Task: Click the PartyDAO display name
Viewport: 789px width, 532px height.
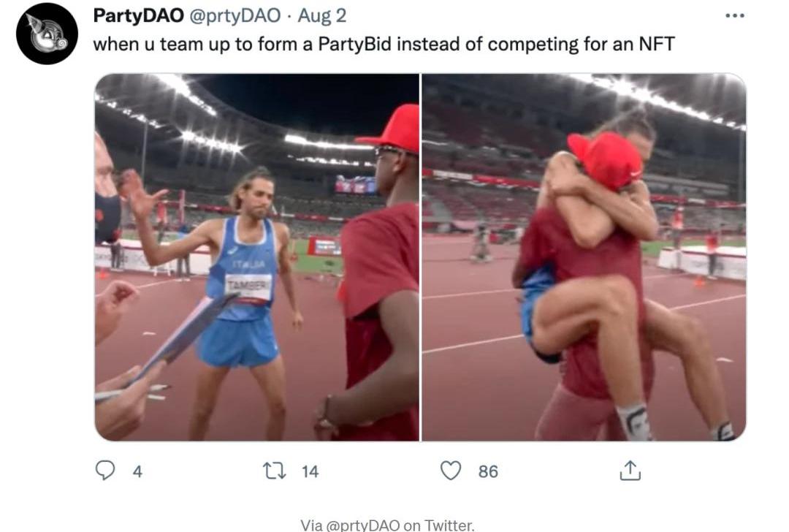Action: (x=138, y=15)
